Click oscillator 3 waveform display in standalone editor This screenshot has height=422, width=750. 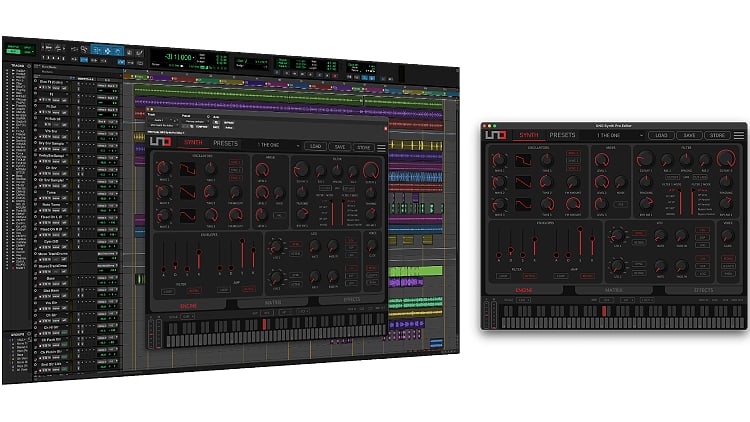tap(523, 204)
